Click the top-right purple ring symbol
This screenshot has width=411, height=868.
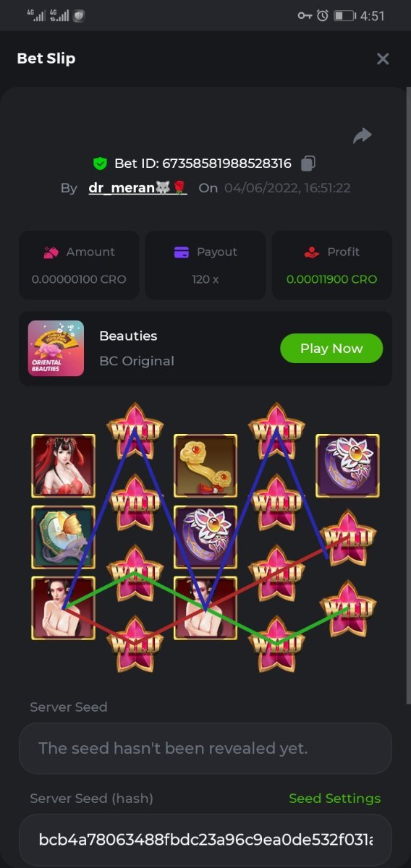[347, 466]
